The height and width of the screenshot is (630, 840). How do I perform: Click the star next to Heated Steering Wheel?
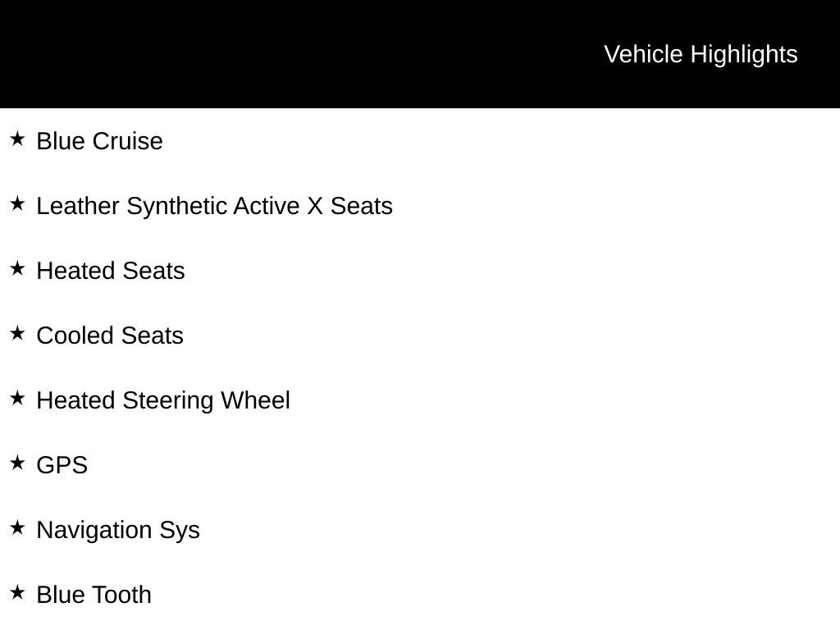17,398
